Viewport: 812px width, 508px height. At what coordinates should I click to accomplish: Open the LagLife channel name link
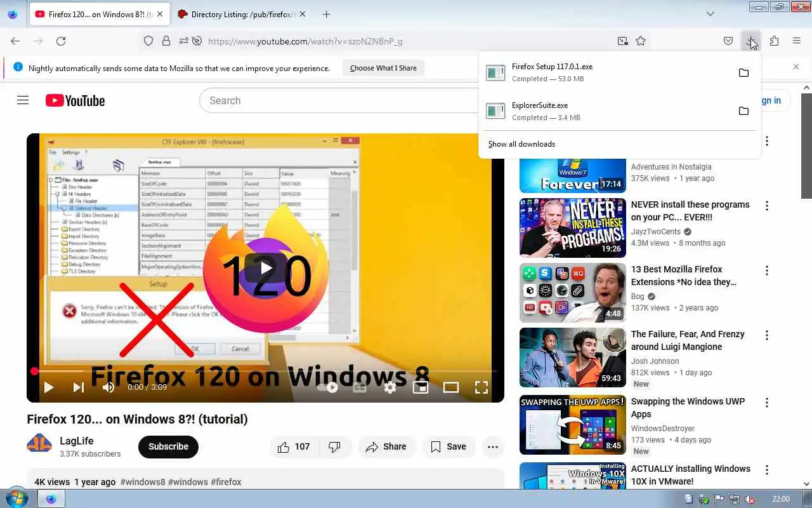[x=76, y=441]
